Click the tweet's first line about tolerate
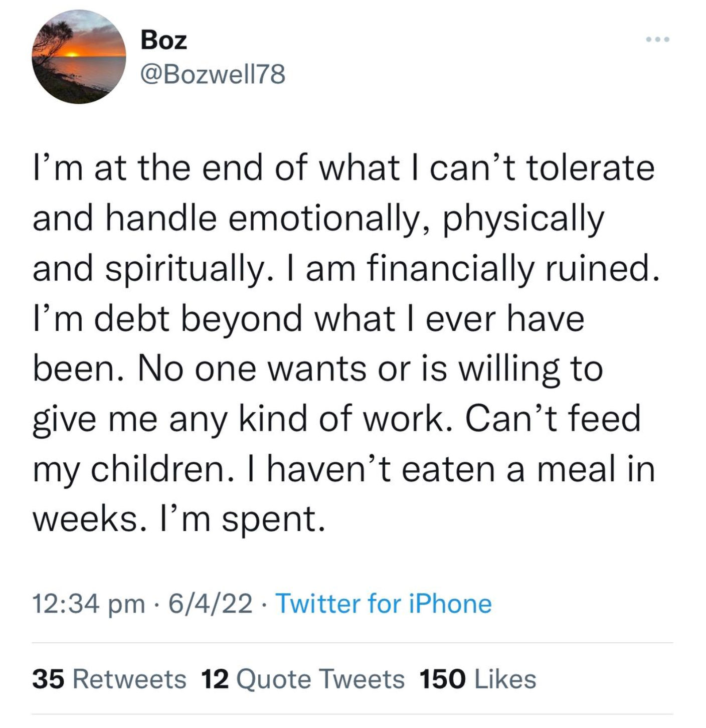Viewport: 706px width, 728px height. (343, 167)
